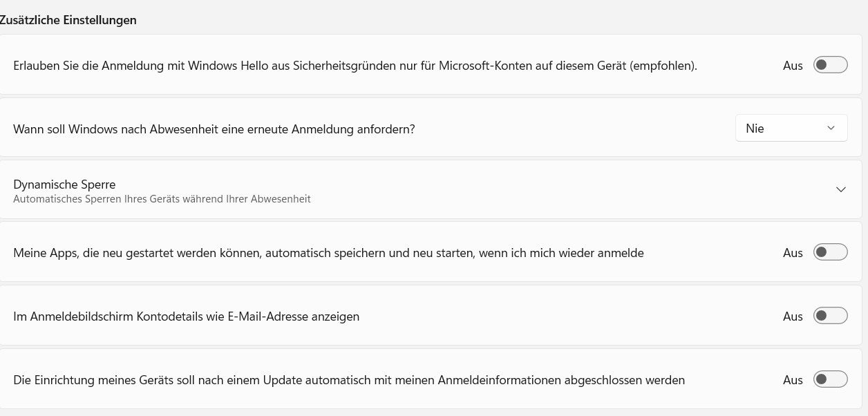Image resolution: width=868 pixels, height=416 pixels.
Task: Click the 'Dynamische Sperre' title
Action: [x=64, y=185]
